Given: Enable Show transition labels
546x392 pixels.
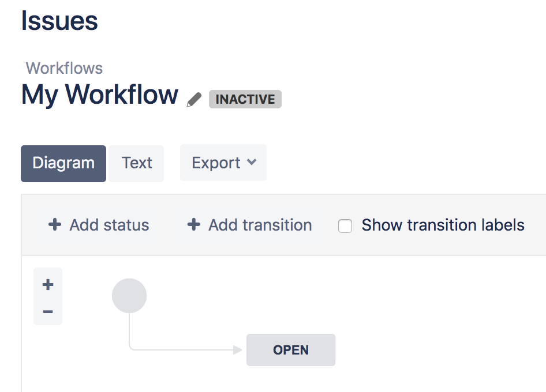Looking at the screenshot, I should [x=345, y=226].
